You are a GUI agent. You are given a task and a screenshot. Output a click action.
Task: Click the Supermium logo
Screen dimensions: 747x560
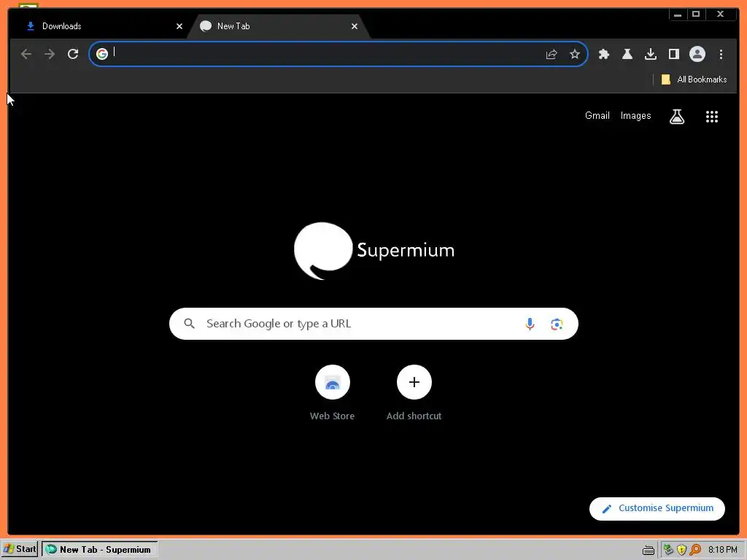pos(374,251)
